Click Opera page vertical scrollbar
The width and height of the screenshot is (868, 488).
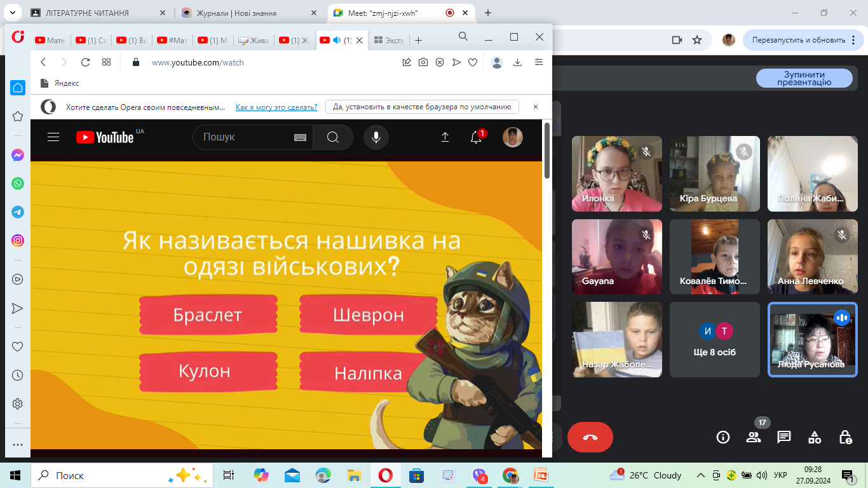point(547,149)
